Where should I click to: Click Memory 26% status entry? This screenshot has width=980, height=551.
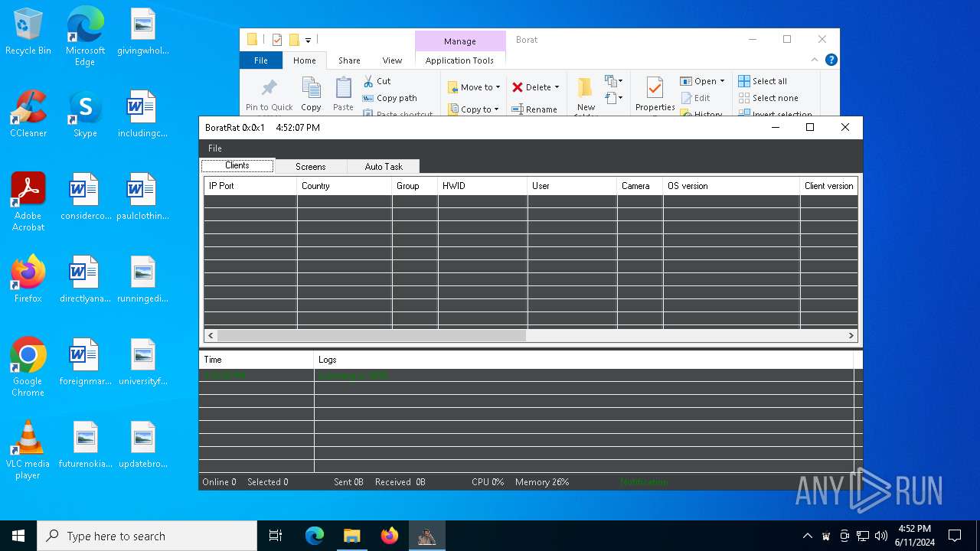542,482
